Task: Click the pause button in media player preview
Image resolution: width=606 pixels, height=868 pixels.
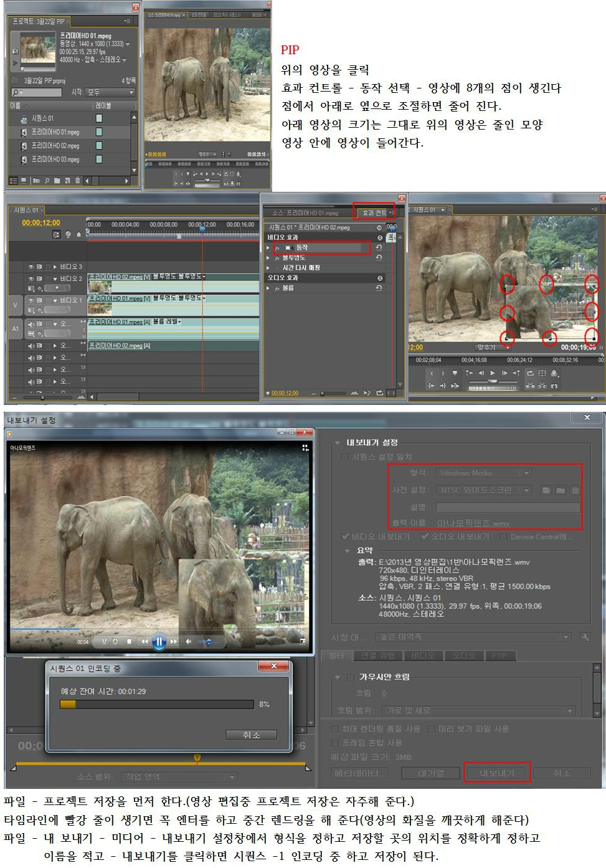Action: 159,641
